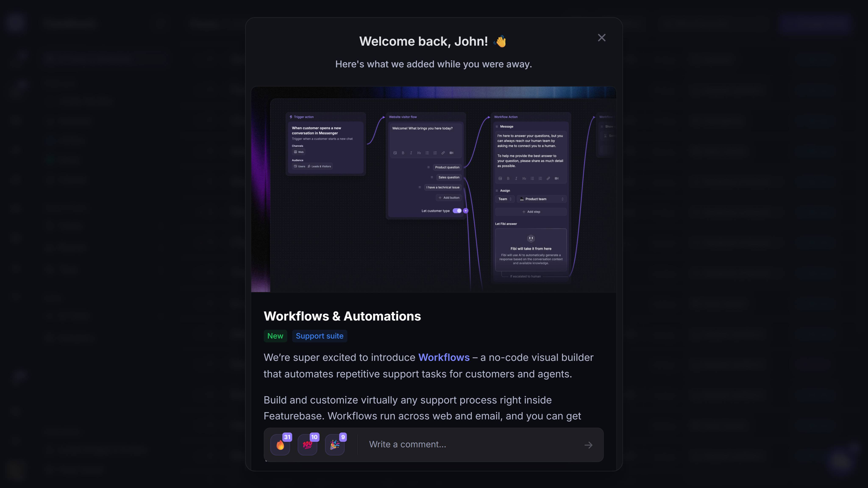React with the 100 emoji
Viewport: 868px width, 488px height.
click(307, 445)
